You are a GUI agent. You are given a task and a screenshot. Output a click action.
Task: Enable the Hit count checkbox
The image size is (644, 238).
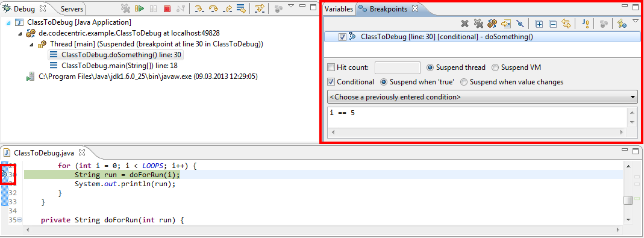(331, 67)
